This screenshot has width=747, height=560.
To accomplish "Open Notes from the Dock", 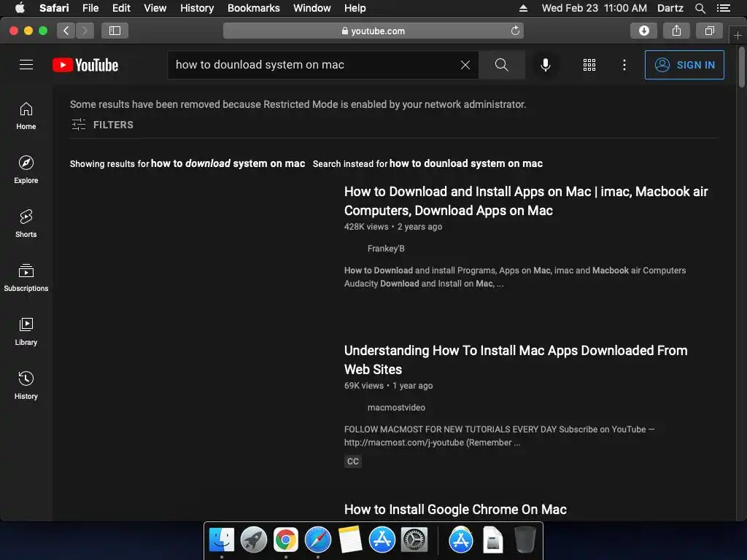I will coord(349,540).
